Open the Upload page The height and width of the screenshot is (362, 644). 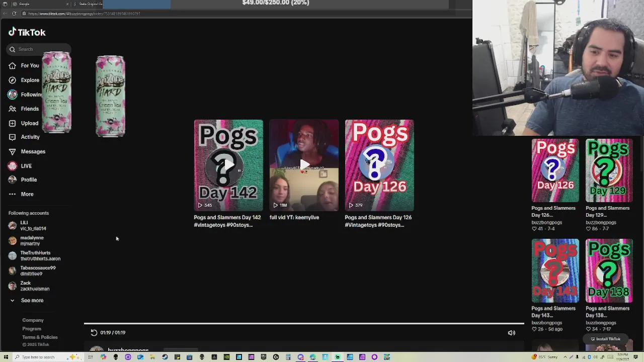click(x=24, y=123)
